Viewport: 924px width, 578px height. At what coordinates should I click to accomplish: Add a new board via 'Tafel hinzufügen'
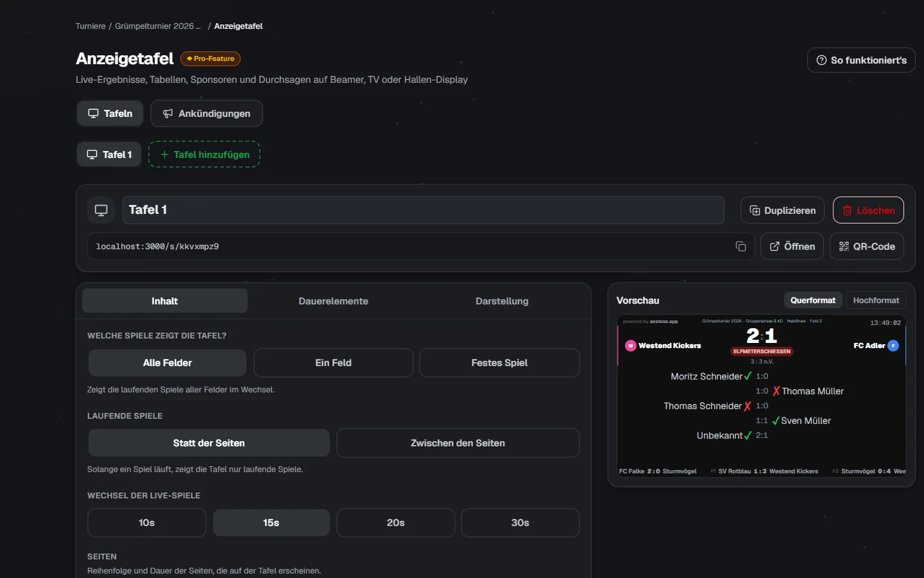[204, 155]
